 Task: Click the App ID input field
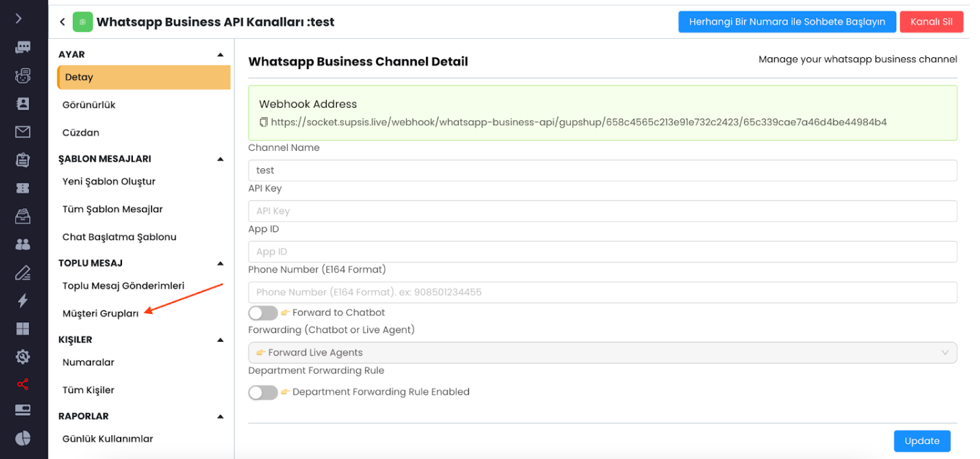[x=603, y=252]
